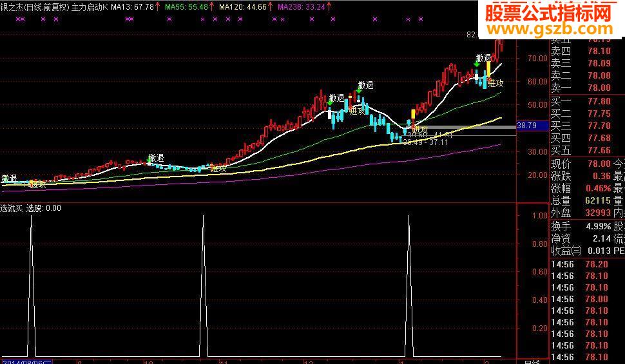This screenshot has width=625, height=364.
Task: Click the 14:56 tick row showing 78.20
Action: coord(579,264)
